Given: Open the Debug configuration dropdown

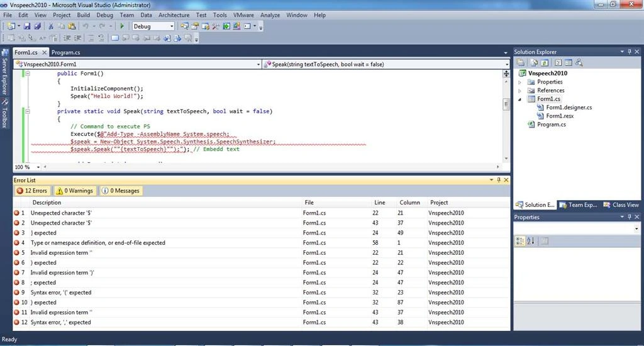Looking at the screenshot, I should tap(153, 26).
